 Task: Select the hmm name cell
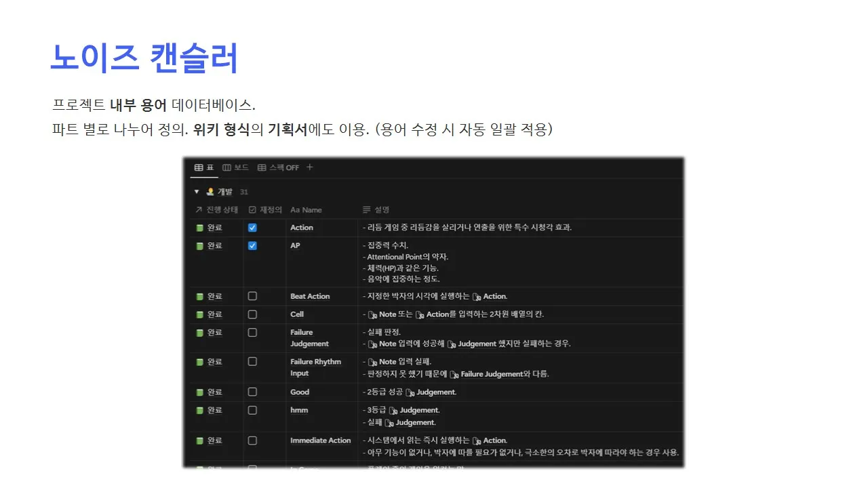(322, 416)
